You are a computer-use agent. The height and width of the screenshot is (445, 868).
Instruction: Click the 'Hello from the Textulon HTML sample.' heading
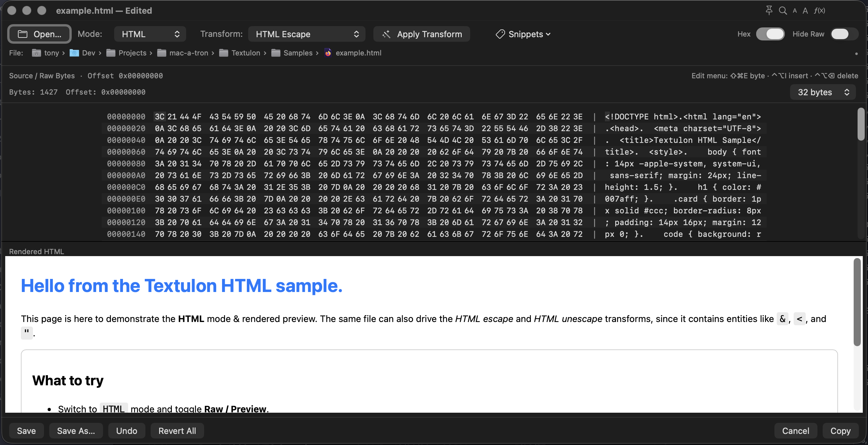coord(182,285)
